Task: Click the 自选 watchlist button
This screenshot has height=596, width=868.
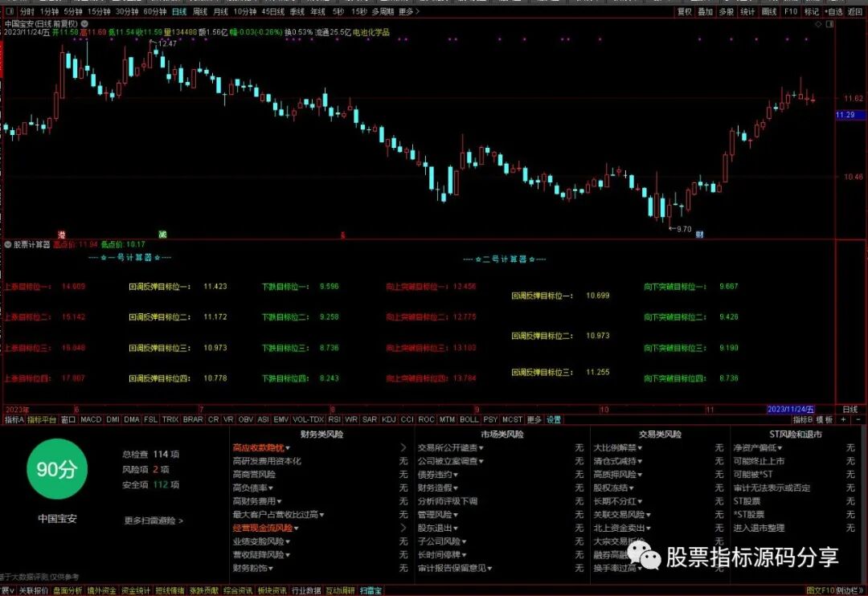Action: pos(833,11)
